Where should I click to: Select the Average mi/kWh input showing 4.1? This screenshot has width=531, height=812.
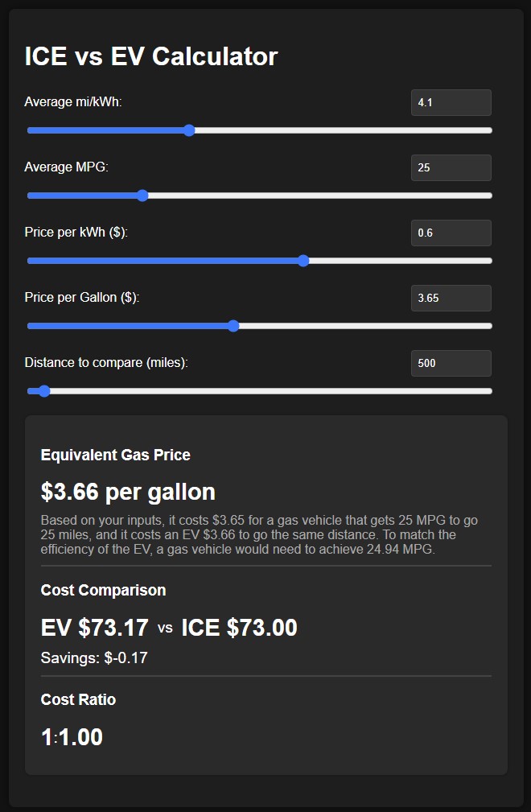tap(451, 102)
